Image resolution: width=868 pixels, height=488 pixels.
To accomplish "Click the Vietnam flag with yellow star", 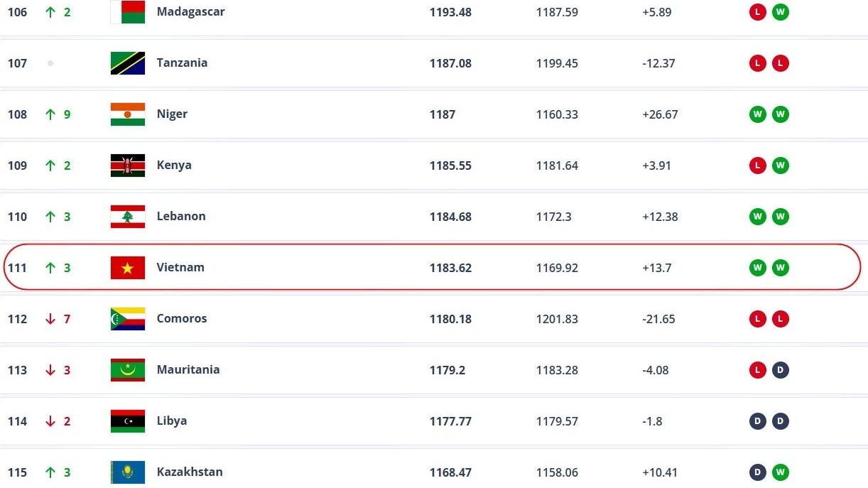I will 128,268.
